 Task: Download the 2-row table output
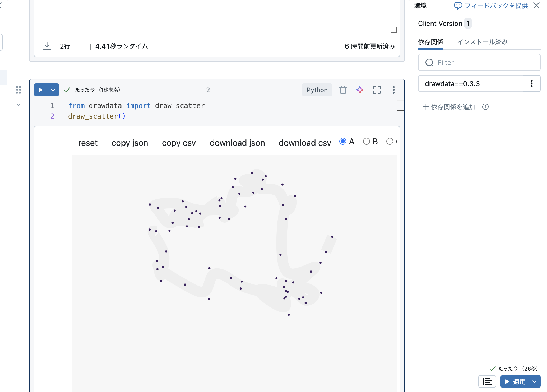(47, 46)
